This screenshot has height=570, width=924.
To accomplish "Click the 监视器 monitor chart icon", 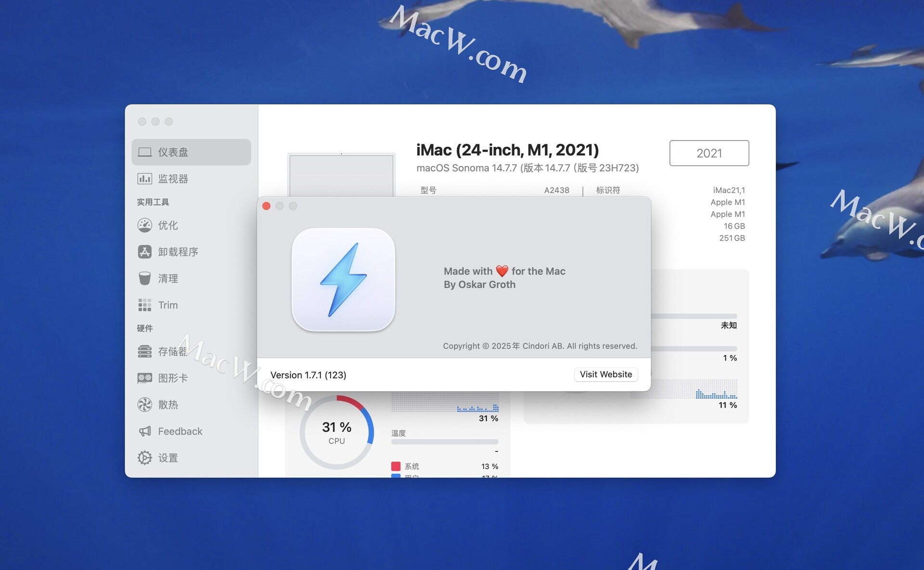I will (144, 179).
